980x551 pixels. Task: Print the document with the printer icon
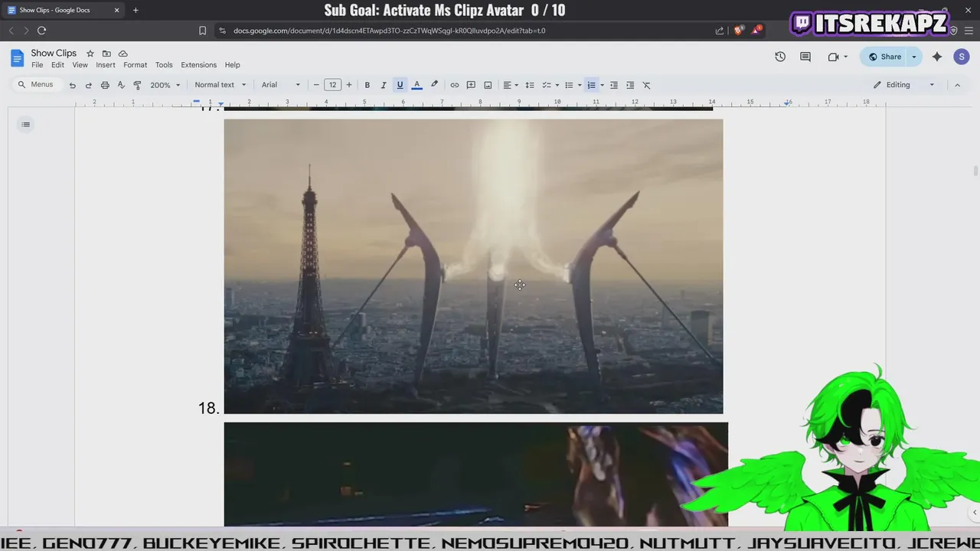(105, 85)
